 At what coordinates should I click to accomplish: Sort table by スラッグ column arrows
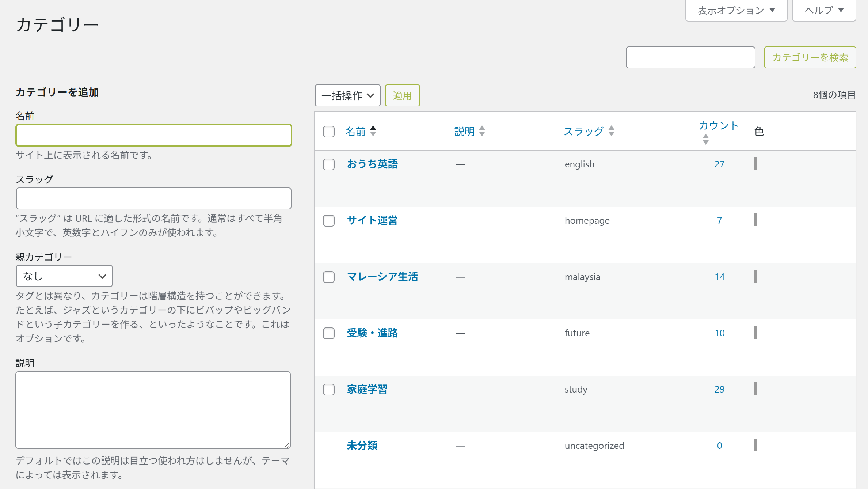coord(611,131)
